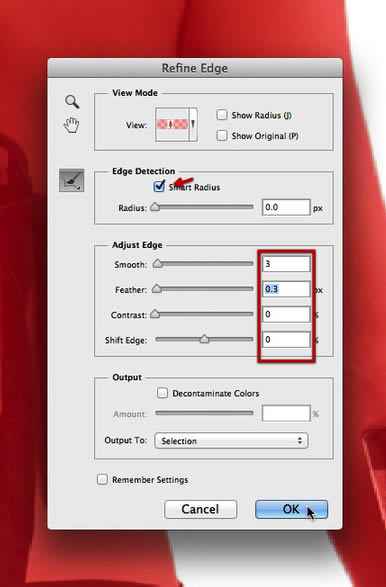Click the Contrast slider handle
The width and height of the screenshot is (386, 587).
click(155, 314)
